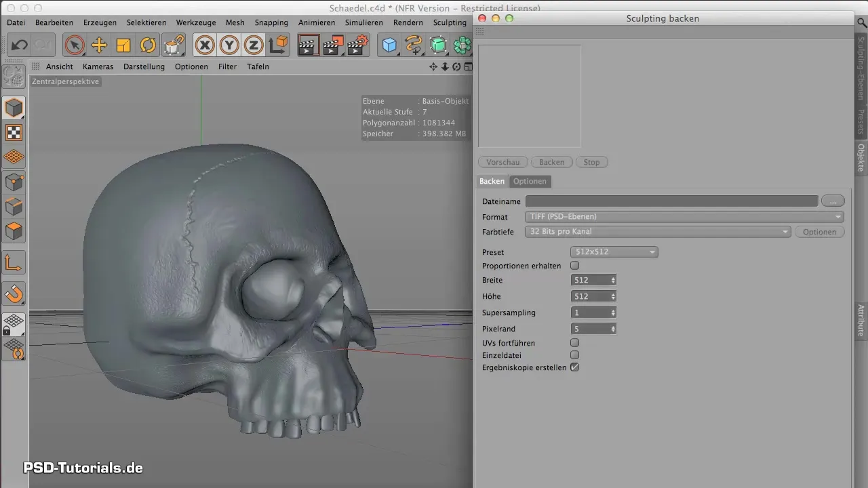
Task: Toggle the locked workplane icon
Action: [x=14, y=324]
